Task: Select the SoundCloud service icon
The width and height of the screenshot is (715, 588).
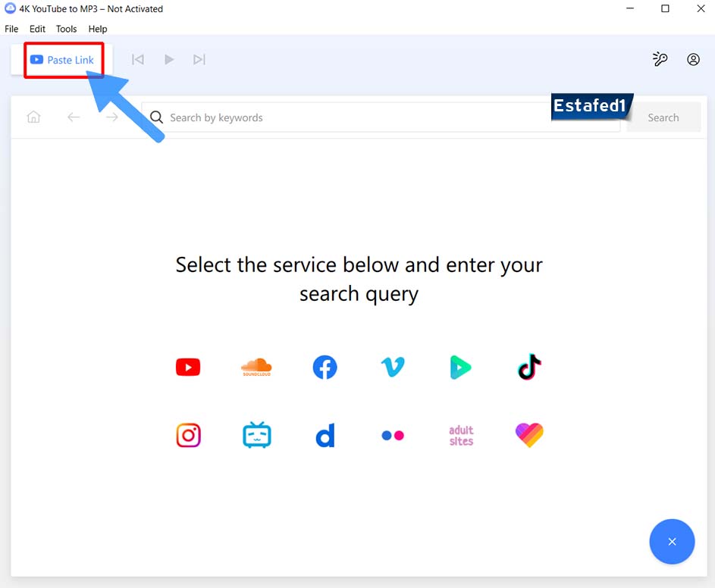Action: [256, 367]
